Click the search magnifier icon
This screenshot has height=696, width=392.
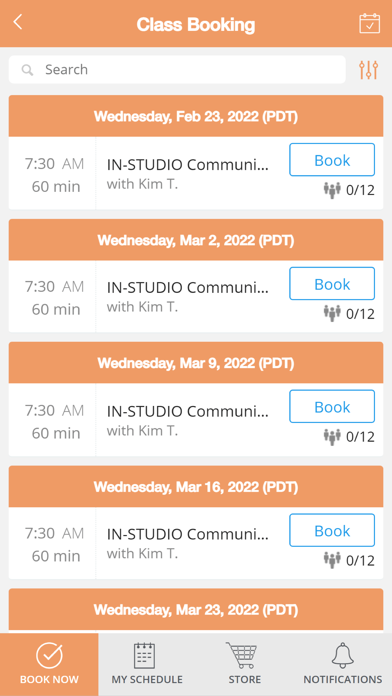click(x=28, y=70)
